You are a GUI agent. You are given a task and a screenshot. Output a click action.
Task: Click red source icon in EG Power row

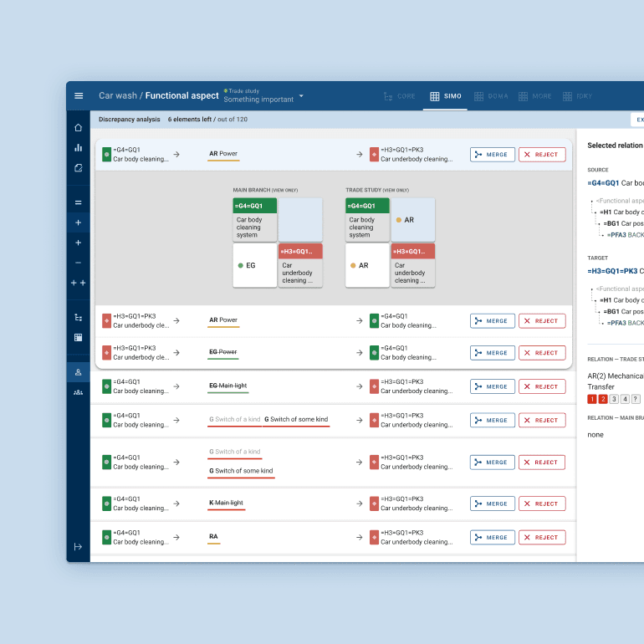click(106, 353)
